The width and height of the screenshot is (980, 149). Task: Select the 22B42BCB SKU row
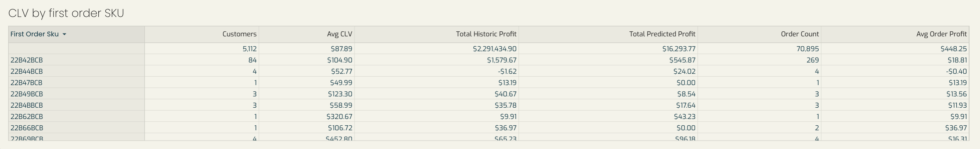click(x=489, y=60)
